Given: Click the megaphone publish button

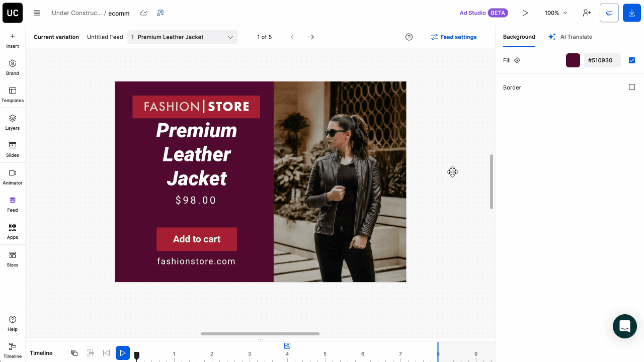Looking at the screenshot, I should (609, 13).
